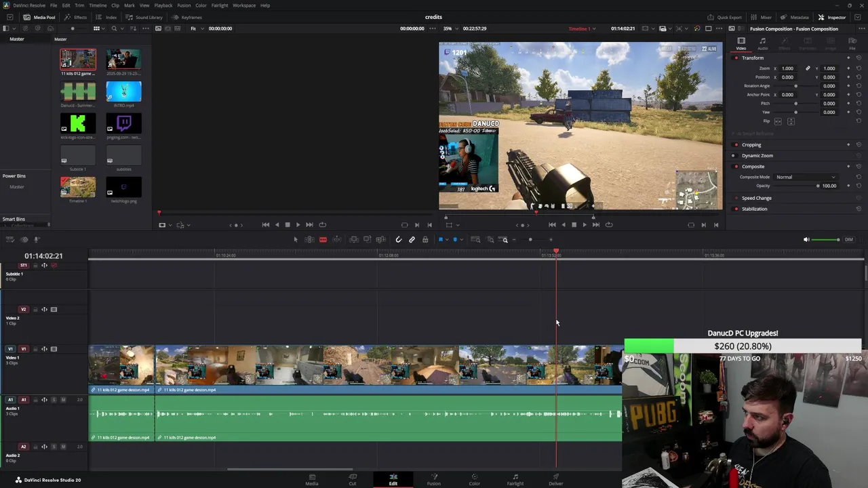Click the Insert Clip toolbar icon
868x488 pixels.
tap(353, 239)
